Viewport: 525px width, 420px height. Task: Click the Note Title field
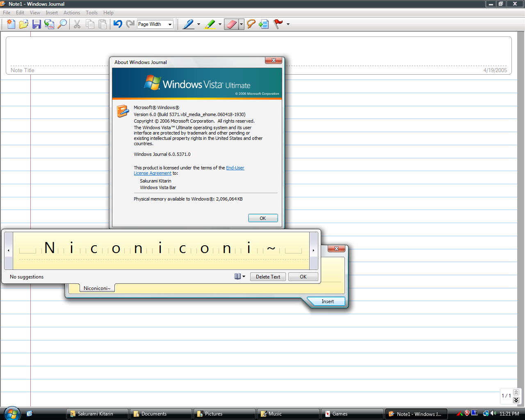point(23,70)
